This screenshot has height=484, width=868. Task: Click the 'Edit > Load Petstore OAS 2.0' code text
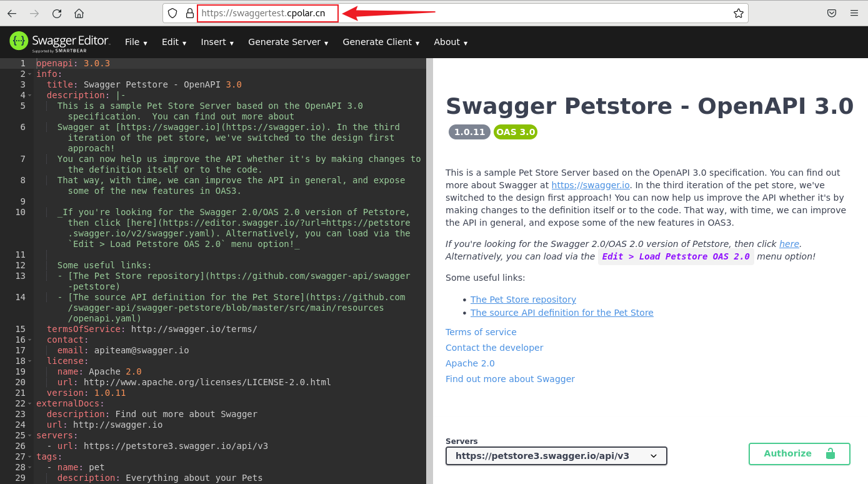(x=676, y=256)
